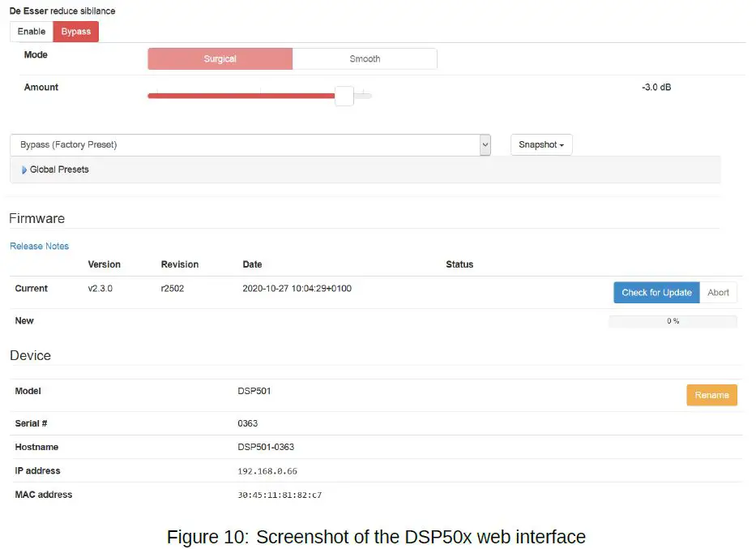
Task: Enable the De Esser
Action: 31,31
